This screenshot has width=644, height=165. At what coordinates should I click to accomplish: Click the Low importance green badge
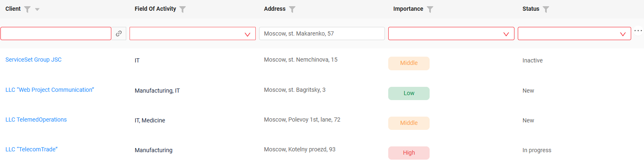click(x=409, y=93)
